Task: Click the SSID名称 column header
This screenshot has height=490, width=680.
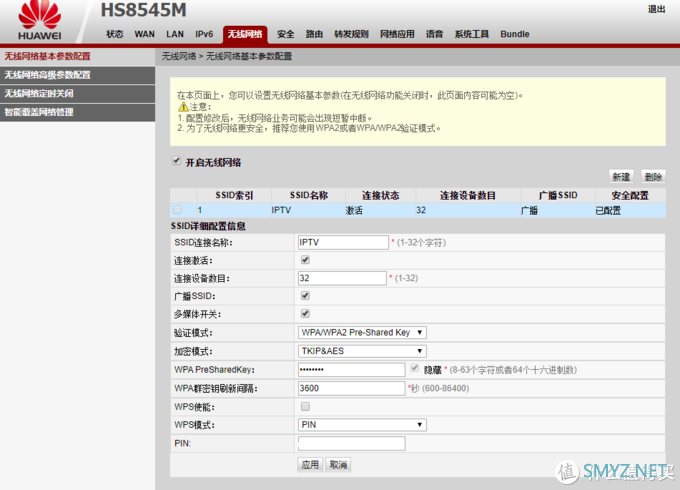Action: [x=309, y=196]
